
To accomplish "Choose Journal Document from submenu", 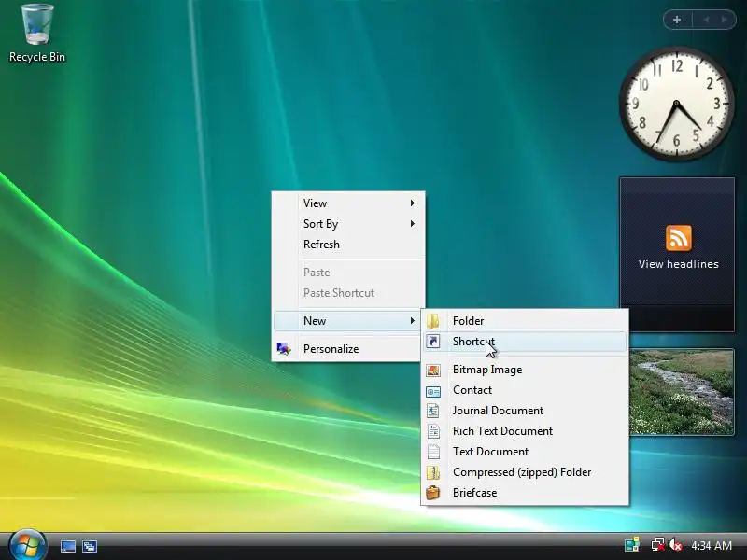I will click(x=525, y=411).
